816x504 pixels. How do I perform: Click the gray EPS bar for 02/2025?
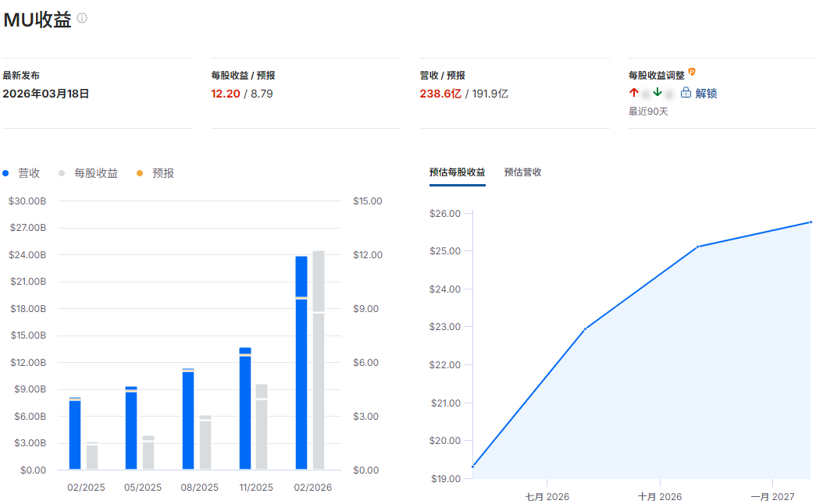(92, 456)
